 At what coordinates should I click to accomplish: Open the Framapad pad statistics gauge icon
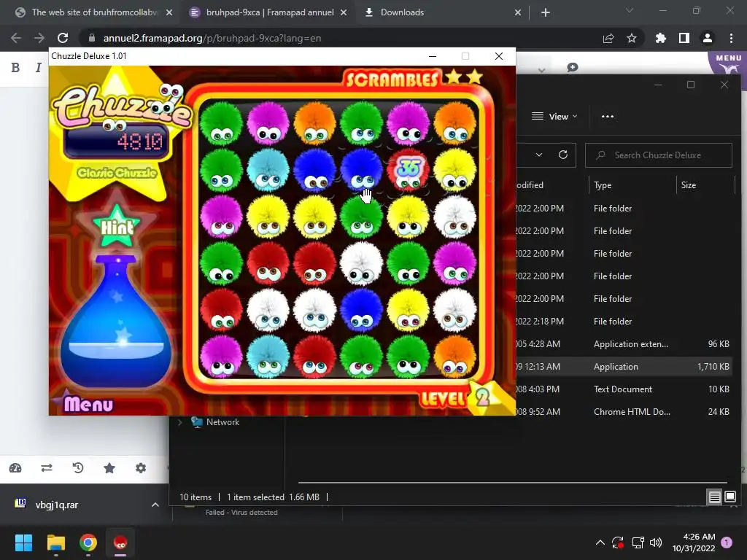(15, 468)
